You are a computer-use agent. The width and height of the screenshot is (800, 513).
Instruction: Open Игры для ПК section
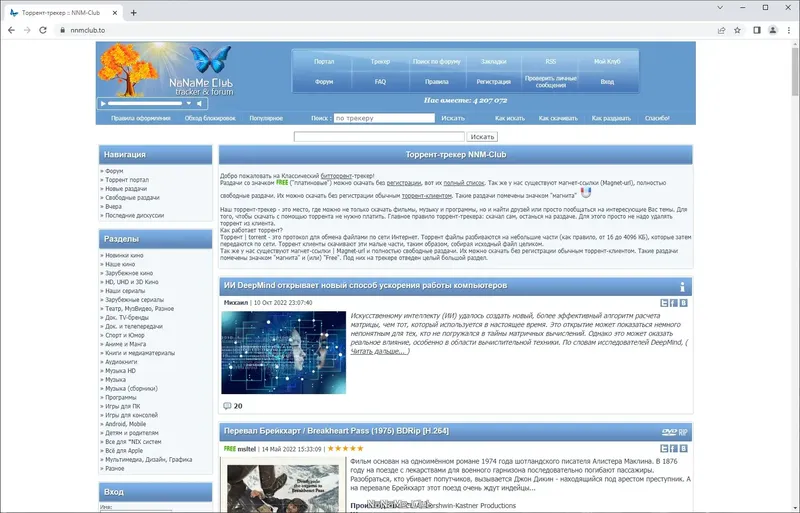click(122, 406)
